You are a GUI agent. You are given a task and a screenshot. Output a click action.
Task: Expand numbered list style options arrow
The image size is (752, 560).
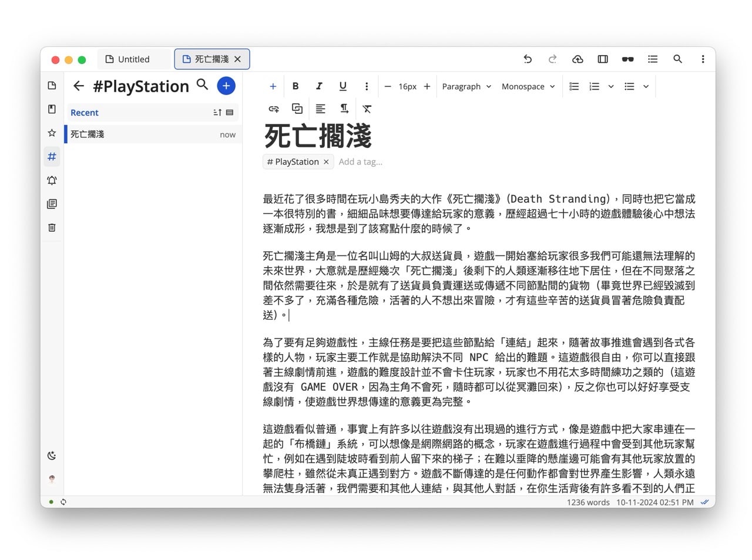point(611,86)
